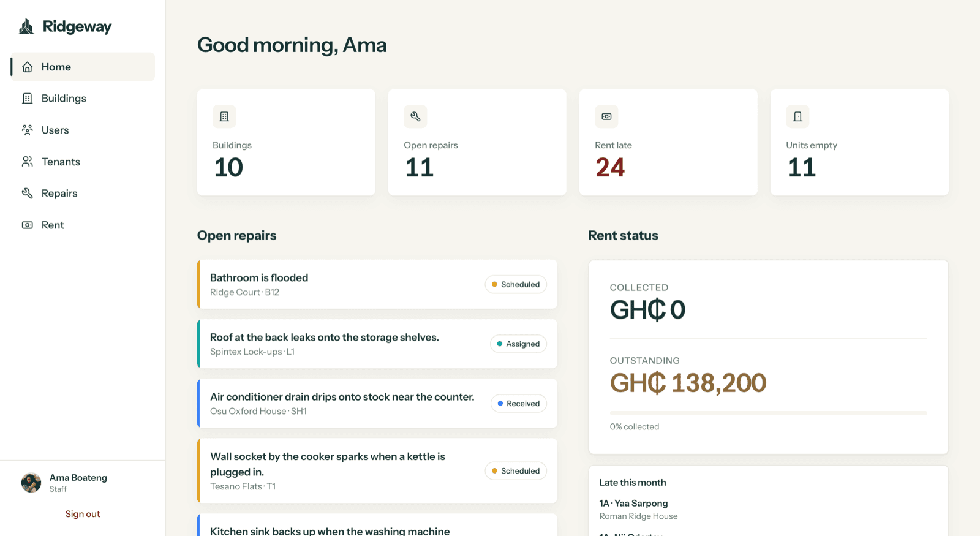Click the Ridge Court · B12 location text
The height and width of the screenshot is (536, 980).
244,292
